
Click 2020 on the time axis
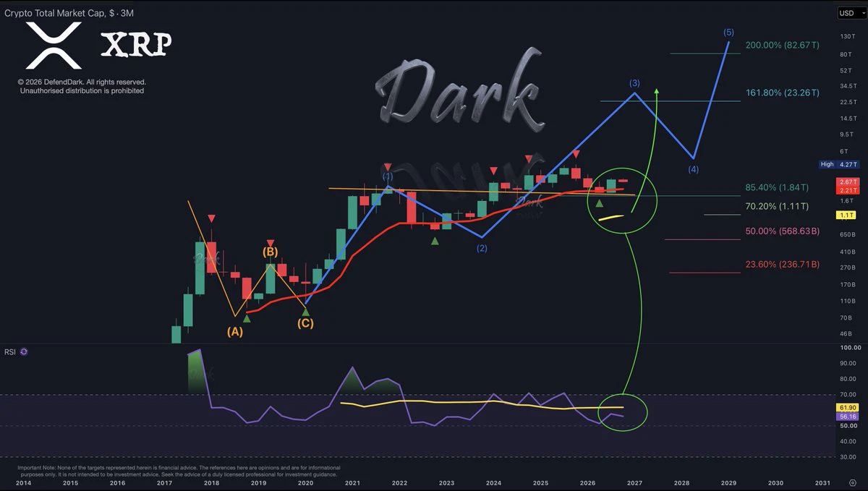305,482
